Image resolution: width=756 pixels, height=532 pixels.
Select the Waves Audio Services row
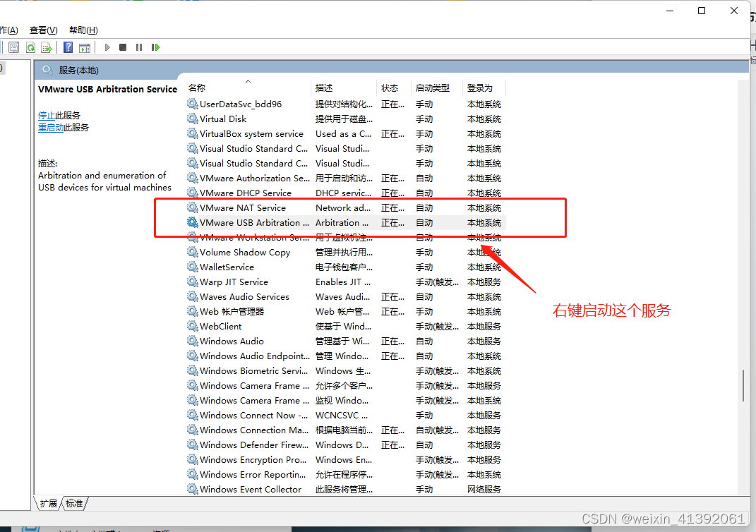click(x=345, y=297)
